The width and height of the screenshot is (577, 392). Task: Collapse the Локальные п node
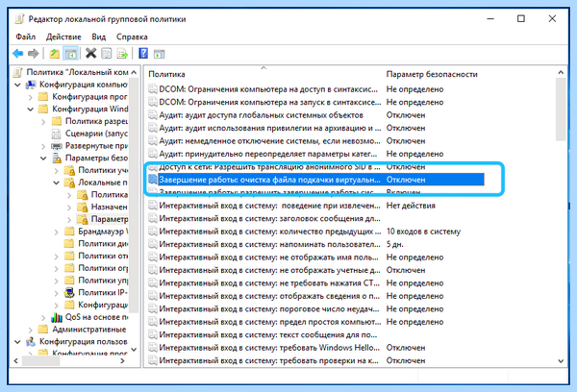tap(57, 183)
